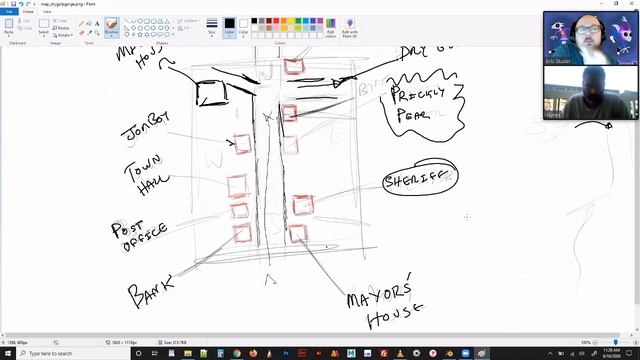
Task: Open Task View from the taskbar
Action: pos(155,353)
